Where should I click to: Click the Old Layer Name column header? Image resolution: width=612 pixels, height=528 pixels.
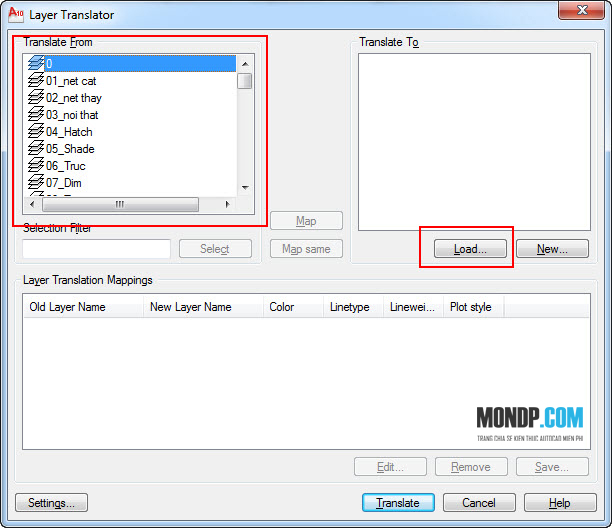pos(83,307)
